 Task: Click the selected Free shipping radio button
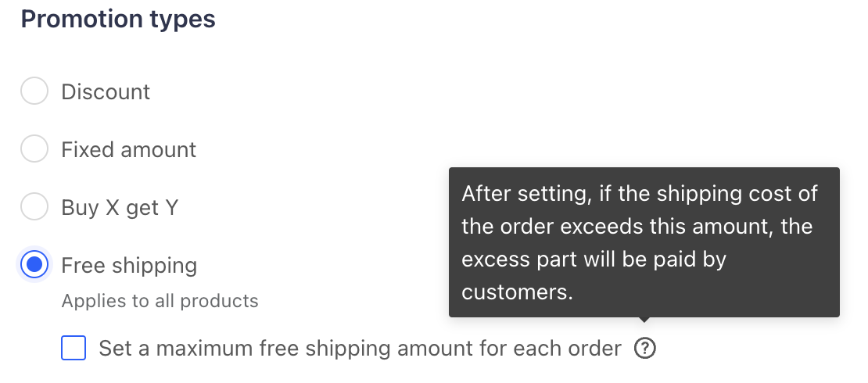tap(34, 265)
